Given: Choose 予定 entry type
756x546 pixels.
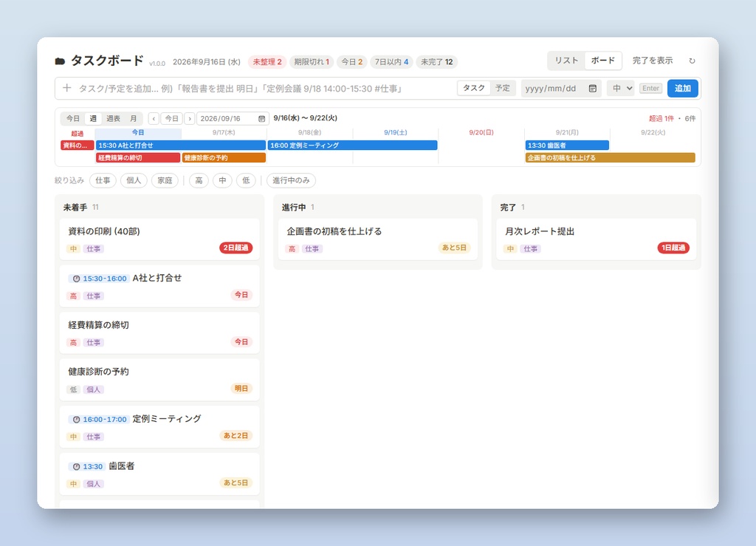Looking at the screenshot, I should [x=502, y=88].
